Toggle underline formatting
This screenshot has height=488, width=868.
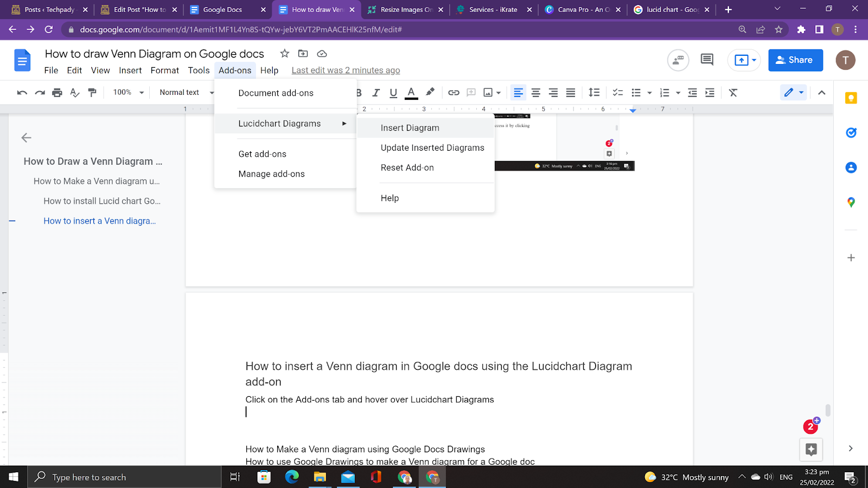click(393, 93)
